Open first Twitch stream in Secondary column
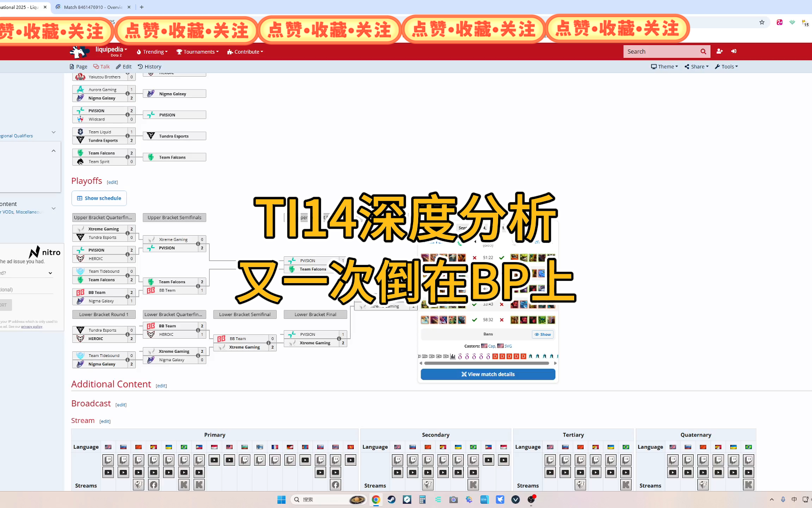812x508 pixels. [x=398, y=460]
